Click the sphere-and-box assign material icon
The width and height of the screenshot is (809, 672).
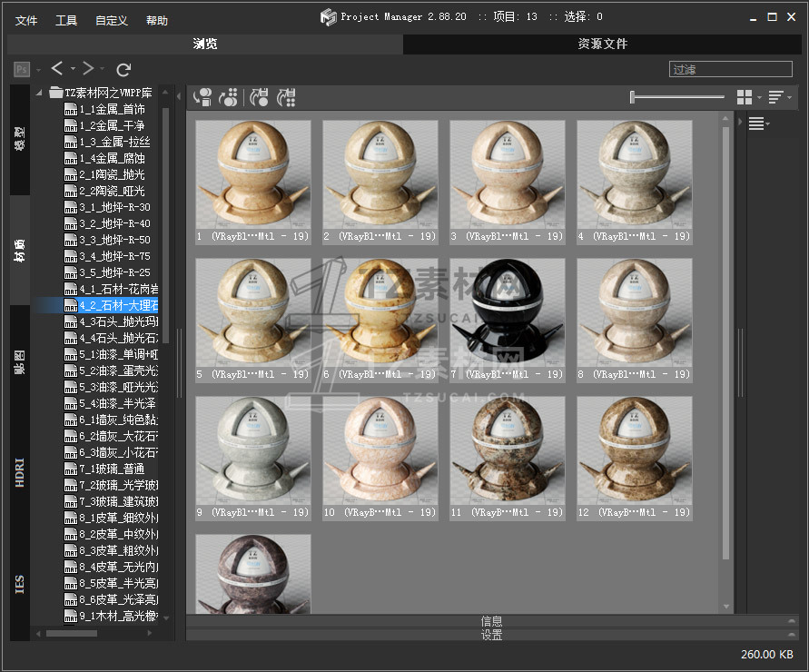[x=202, y=96]
